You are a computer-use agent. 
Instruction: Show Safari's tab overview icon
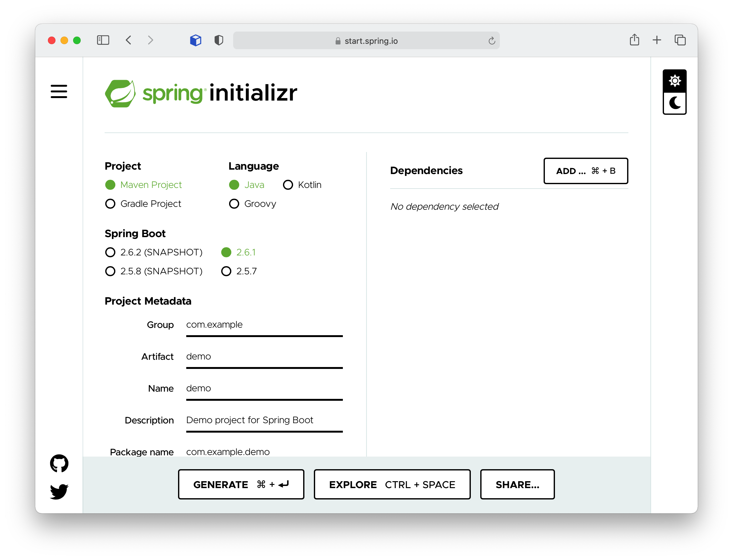(680, 40)
